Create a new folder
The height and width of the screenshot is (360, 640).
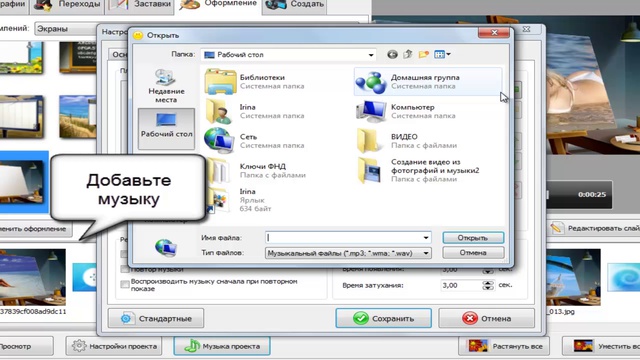424,54
